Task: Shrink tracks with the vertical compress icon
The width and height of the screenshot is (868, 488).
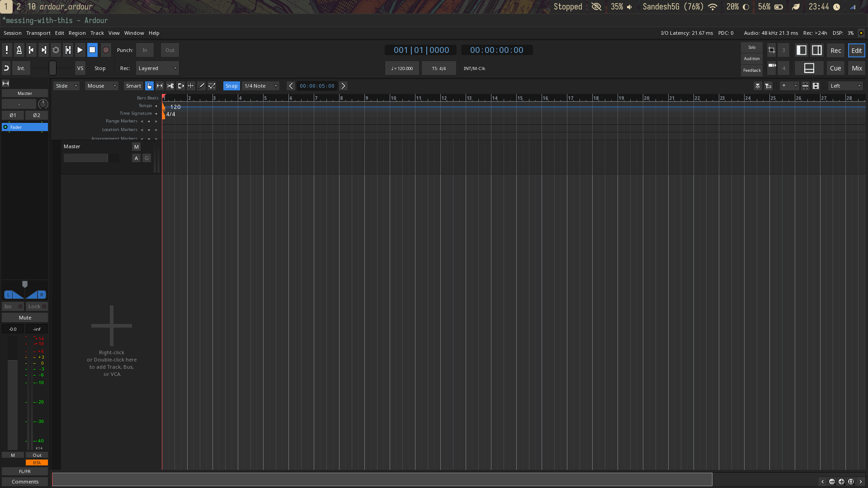Action: pyautogui.click(x=805, y=86)
